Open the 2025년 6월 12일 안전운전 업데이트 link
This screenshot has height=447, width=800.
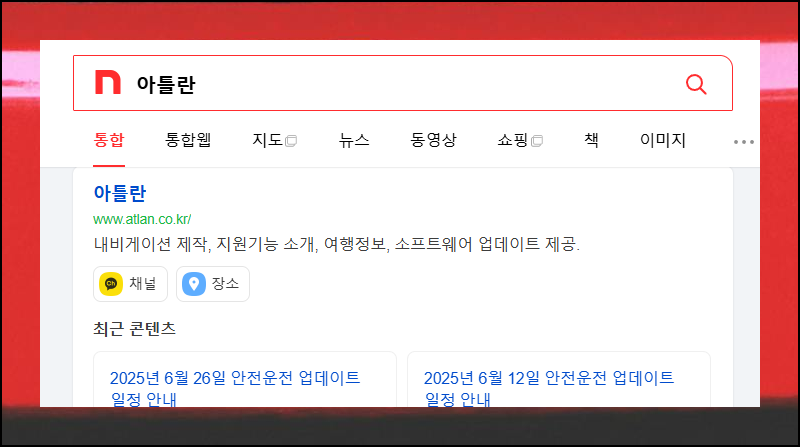pyautogui.click(x=549, y=388)
